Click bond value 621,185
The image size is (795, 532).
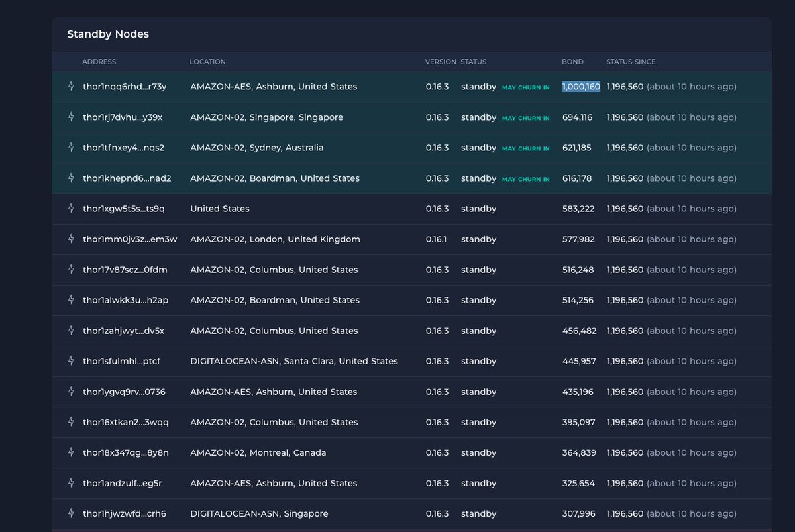(577, 148)
